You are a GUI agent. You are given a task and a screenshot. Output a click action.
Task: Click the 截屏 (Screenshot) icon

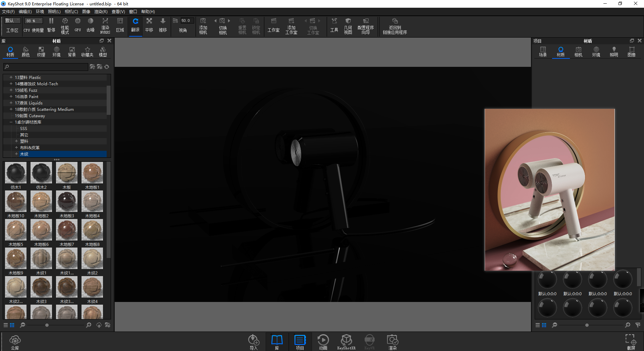tap(631, 342)
